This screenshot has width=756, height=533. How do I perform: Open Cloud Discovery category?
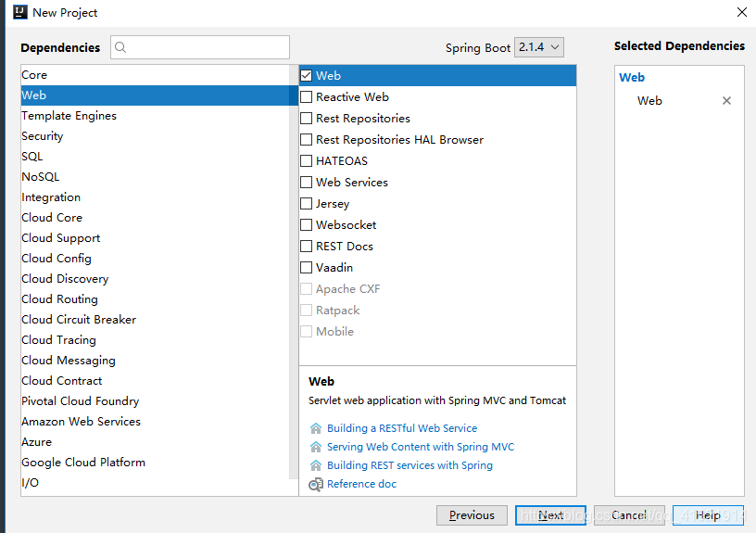point(156,279)
